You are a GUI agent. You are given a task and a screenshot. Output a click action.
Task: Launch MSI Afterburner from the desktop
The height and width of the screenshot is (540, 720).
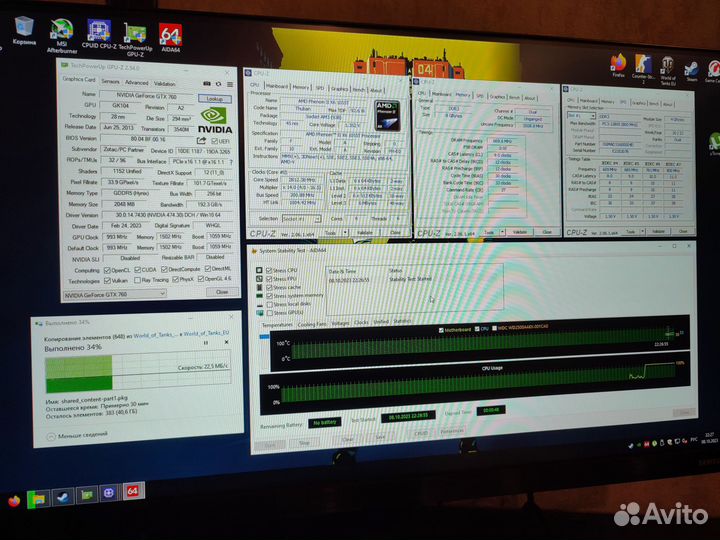pos(62,36)
